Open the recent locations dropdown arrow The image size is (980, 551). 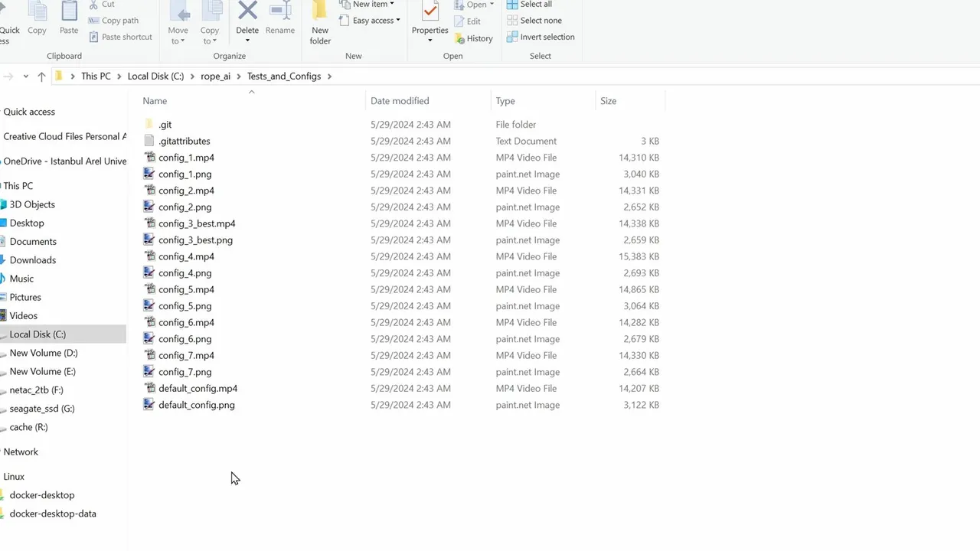25,77
